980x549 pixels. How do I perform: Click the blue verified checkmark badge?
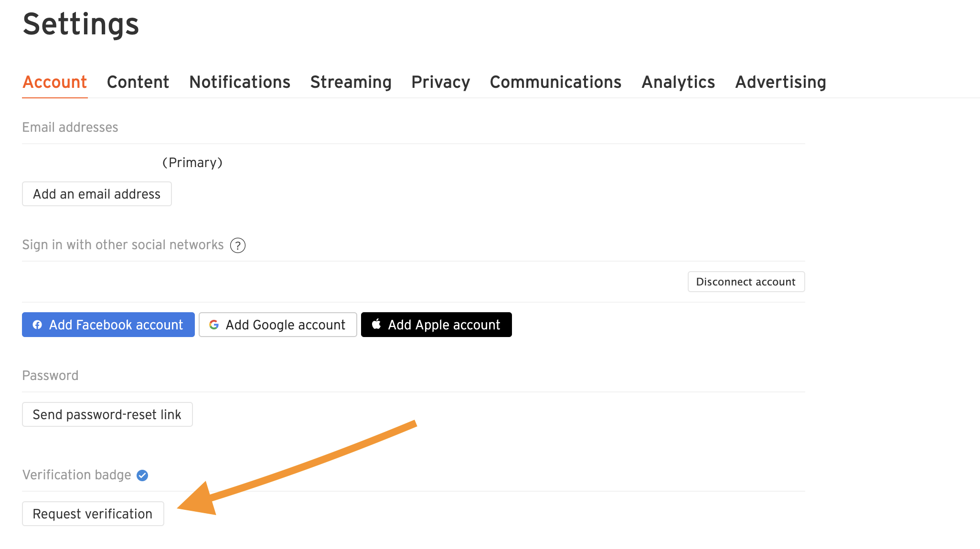(143, 475)
